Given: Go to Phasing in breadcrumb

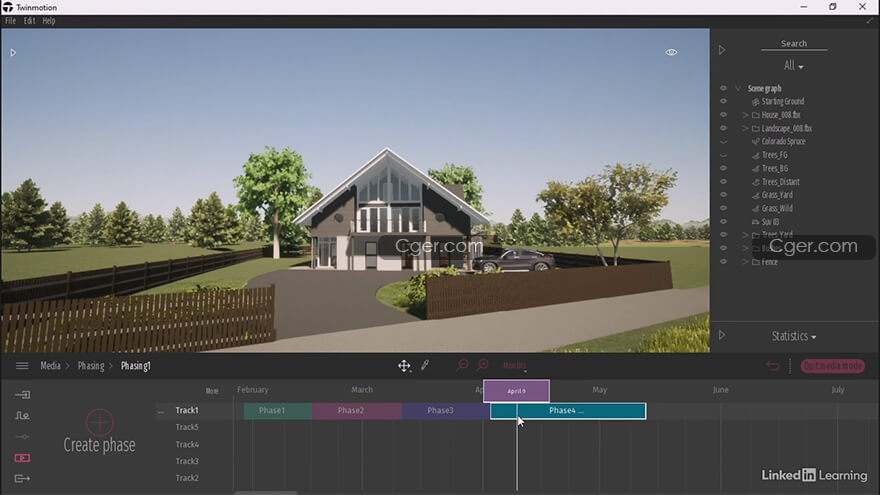Looking at the screenshot, I should coord(91,366).
